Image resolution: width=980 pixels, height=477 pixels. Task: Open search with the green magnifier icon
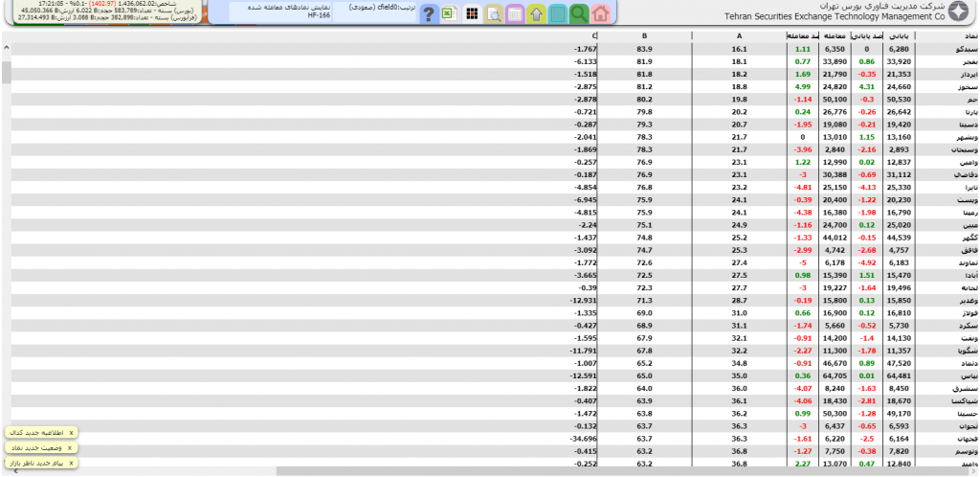pyautogui.click(x=578, y=13)
